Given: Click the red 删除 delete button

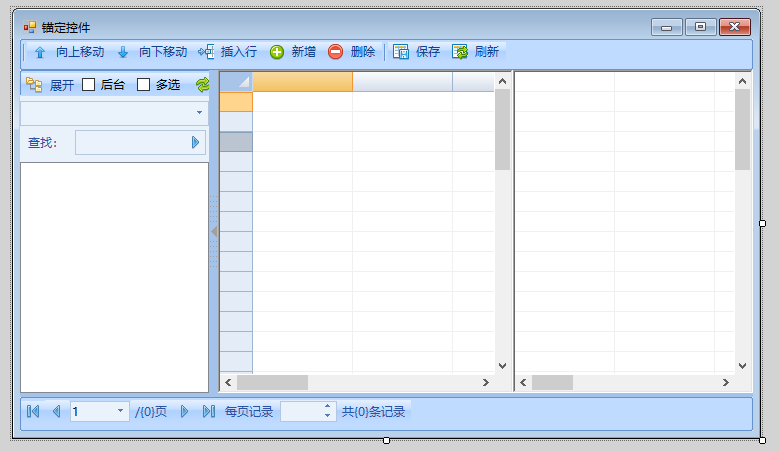Looking at the screenshot, I should click(352, 52).
